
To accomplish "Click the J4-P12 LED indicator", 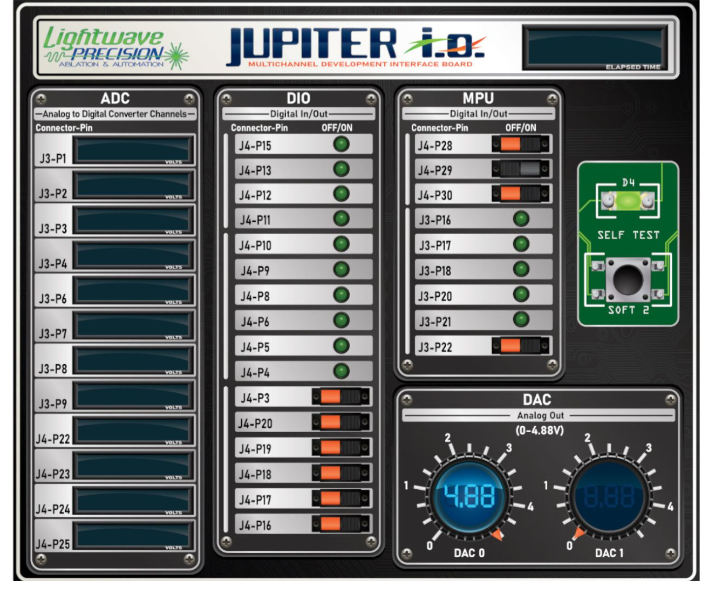I will pyautogui.click(x=341, y=194).
